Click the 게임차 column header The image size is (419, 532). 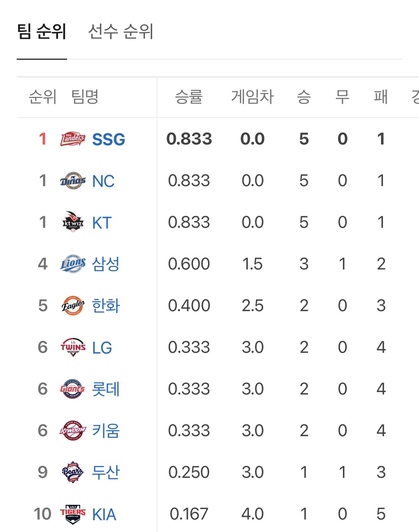(x=252, y=97)
